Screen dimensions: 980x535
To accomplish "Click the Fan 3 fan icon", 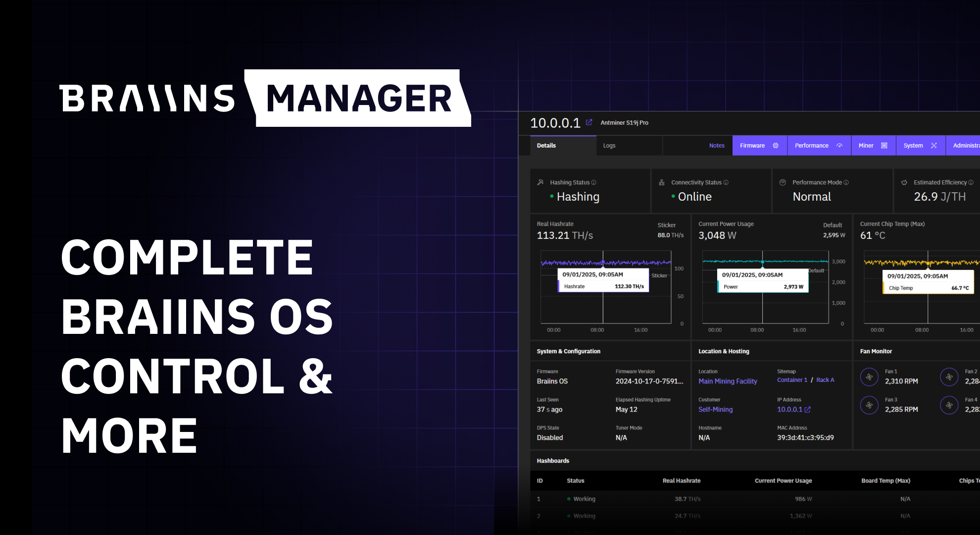I will (x=869, y=405).
